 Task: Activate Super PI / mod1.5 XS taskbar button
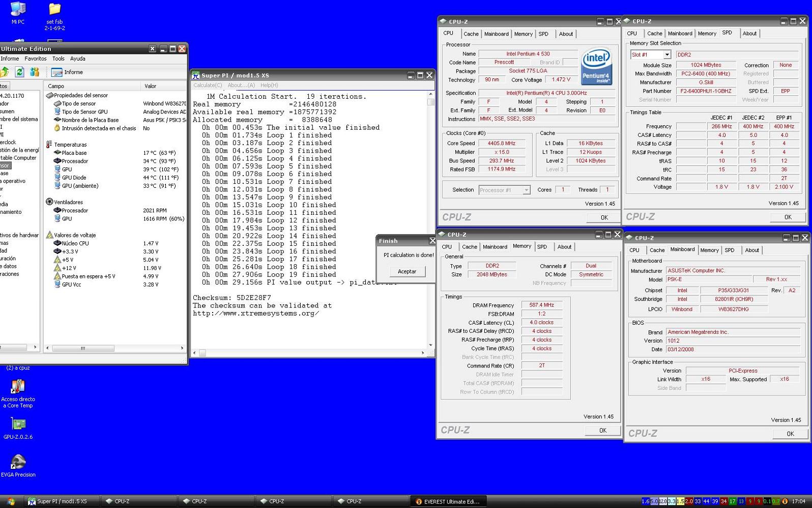point(62,501)
